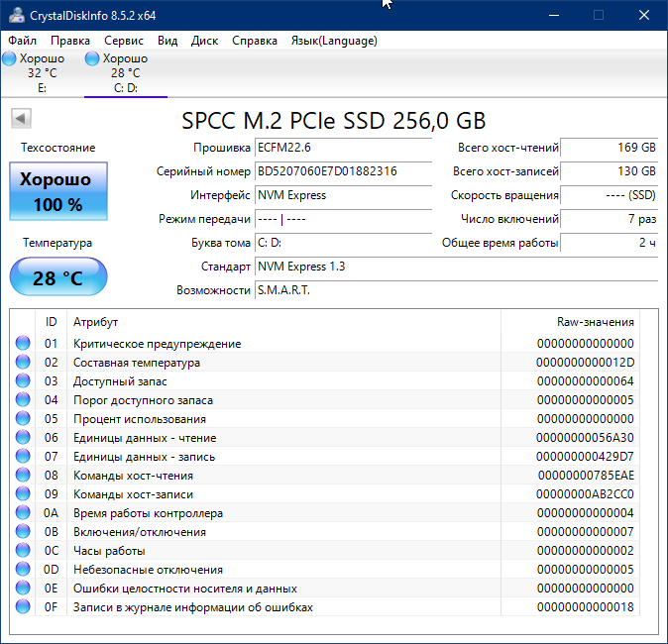Viewport: 668px width, 644px height.
Task: Click the features field S.M.A.R.T.
Action: click(x=457, y=290)
